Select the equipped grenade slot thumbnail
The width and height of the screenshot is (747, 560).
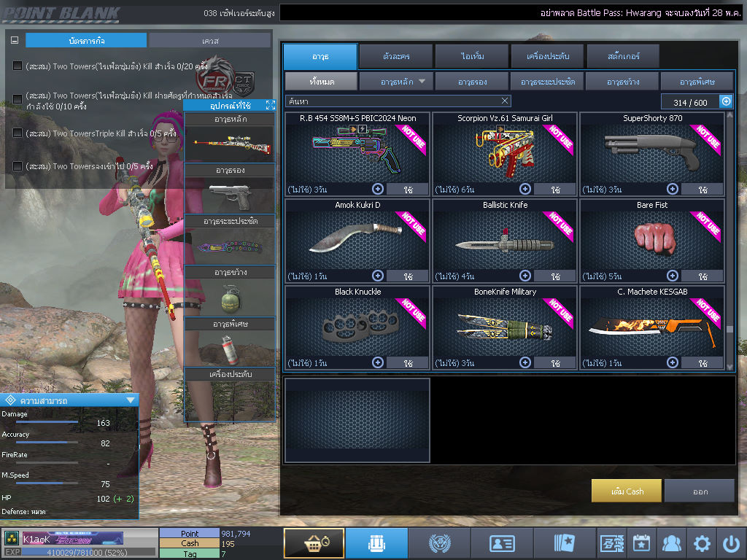[230, 297]
